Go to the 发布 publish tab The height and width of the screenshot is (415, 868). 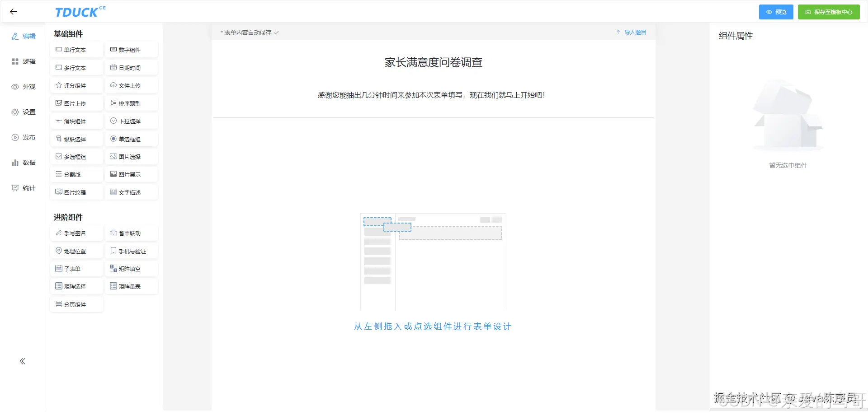point(24,137)
